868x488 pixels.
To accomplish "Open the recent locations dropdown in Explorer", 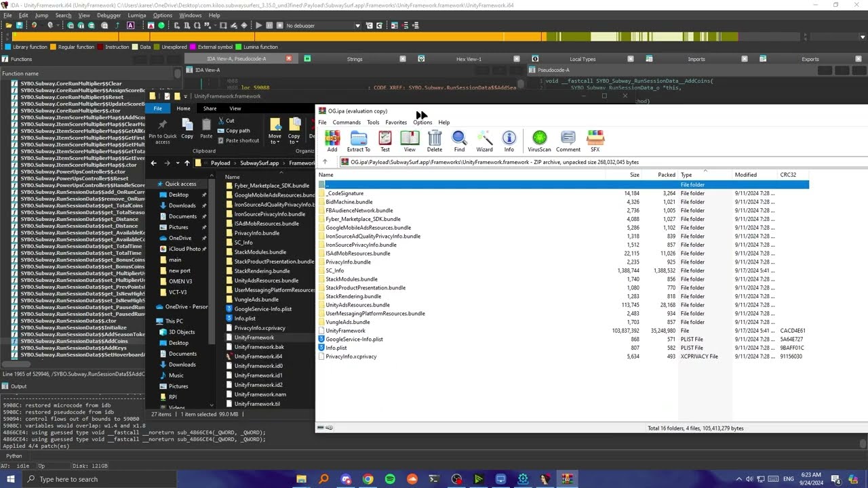I will pyautogui.click(x=178, y=163).
